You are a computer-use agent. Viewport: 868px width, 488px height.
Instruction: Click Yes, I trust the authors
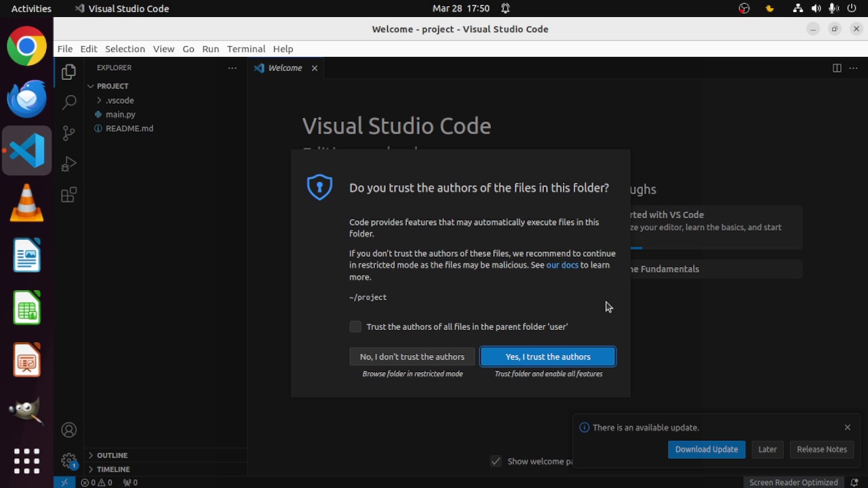tap(547, 357)
